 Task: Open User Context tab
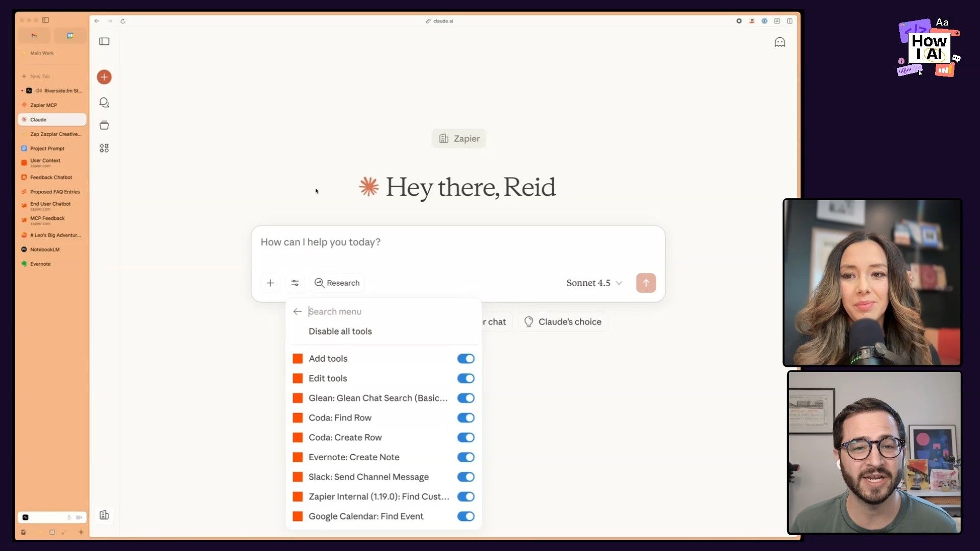[x=52, y=163]
